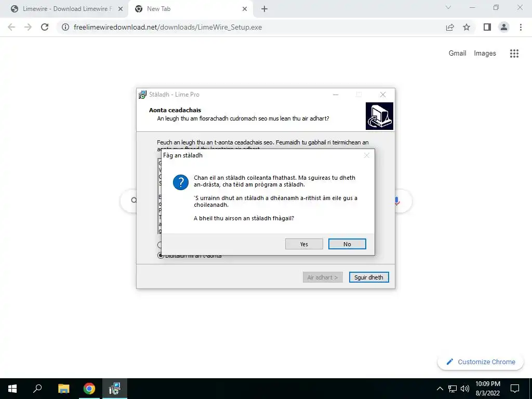
Task: Switch to the New Tab tab
Action: 190,9
